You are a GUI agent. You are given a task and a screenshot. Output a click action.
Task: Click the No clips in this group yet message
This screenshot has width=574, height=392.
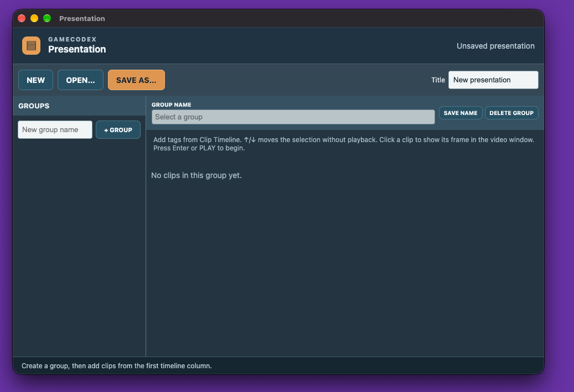(196, 175)
